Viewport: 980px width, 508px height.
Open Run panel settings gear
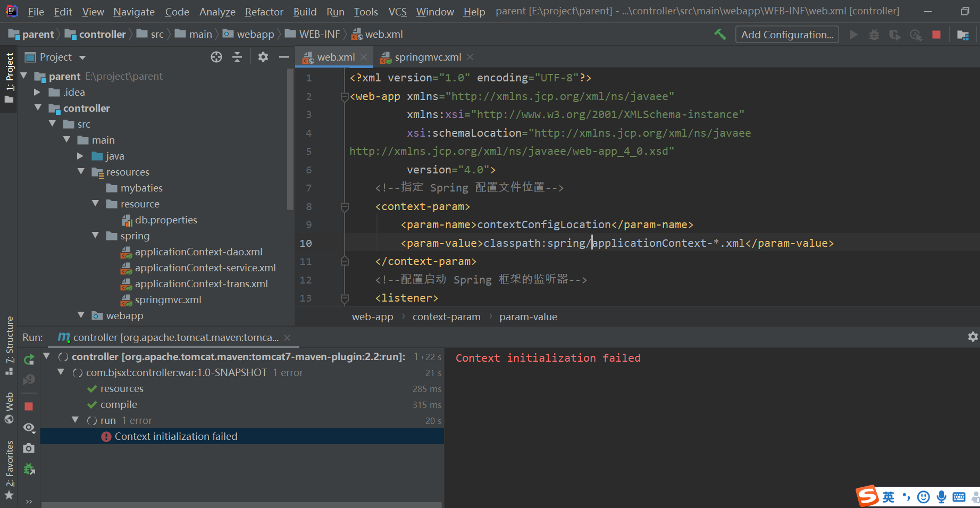pyautogui.click(x=973, y=337)
